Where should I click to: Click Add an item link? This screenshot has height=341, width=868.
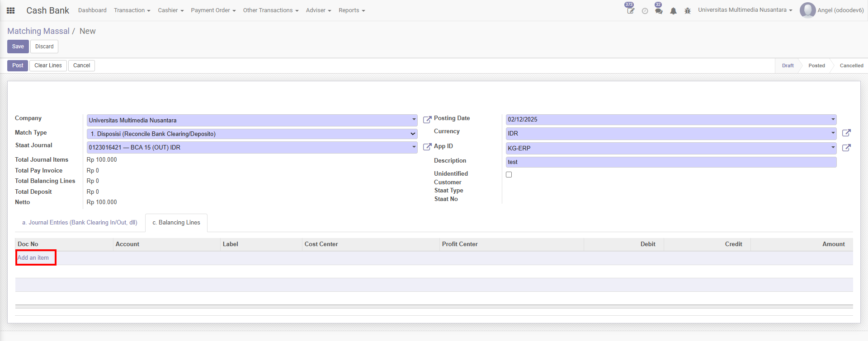[33, 258]
